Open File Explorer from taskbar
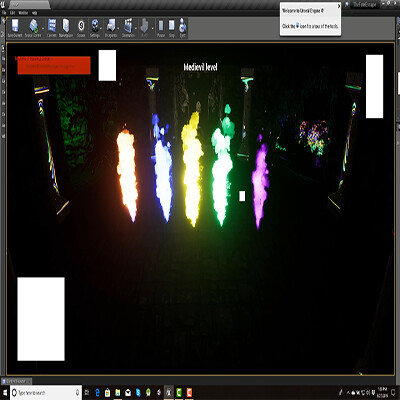The image size is (400, 400). point(118,393)
